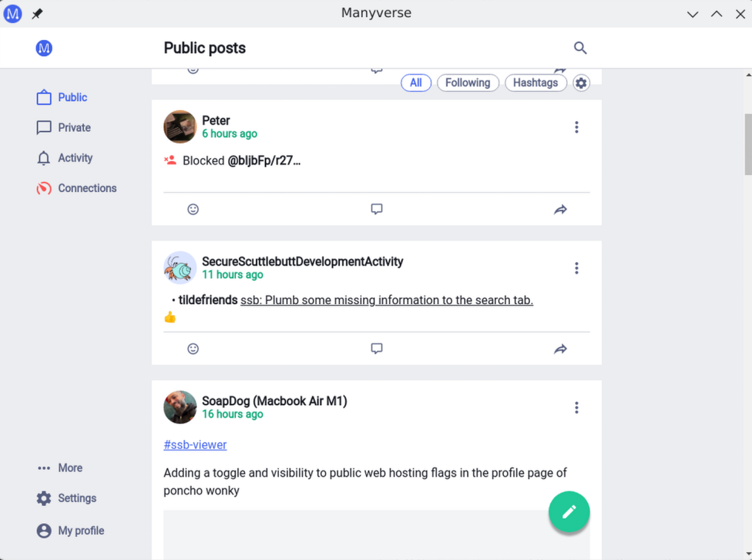The width and height of the screenshot is (752, 560).
Task: Share SecureScuttlebuttDevelopmentActivity's post
Action: coord(560,348)
